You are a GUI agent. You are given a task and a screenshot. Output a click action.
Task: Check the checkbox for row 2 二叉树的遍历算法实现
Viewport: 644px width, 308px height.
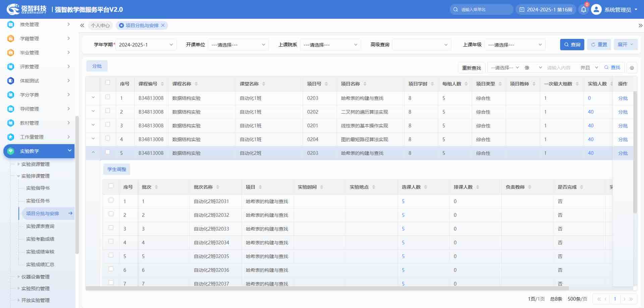pyautogui.click(x=108, y=111)
